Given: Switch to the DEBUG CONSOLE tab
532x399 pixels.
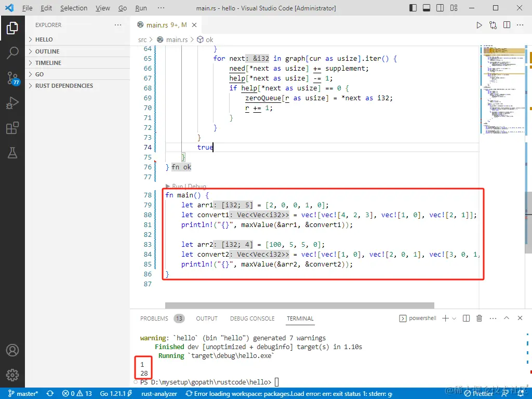Looking at the screenshot, I should pyautogui.click(x=252, y=318).
